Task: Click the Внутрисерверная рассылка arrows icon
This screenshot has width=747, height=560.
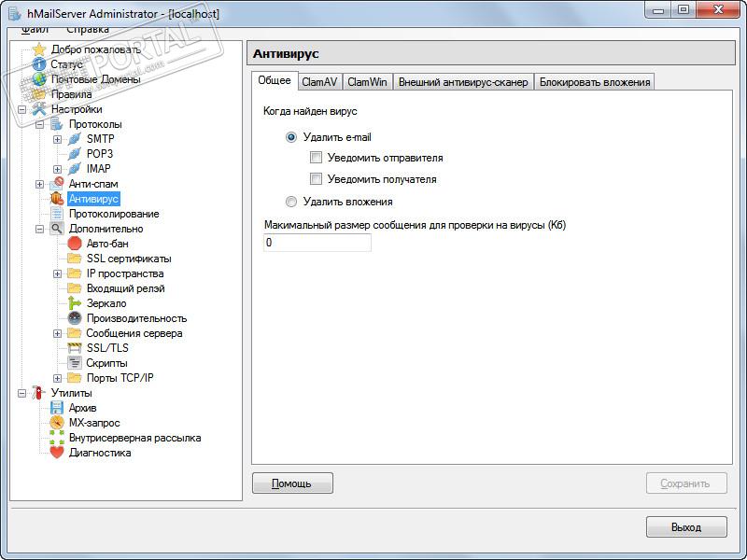Action: pos(57,438)
